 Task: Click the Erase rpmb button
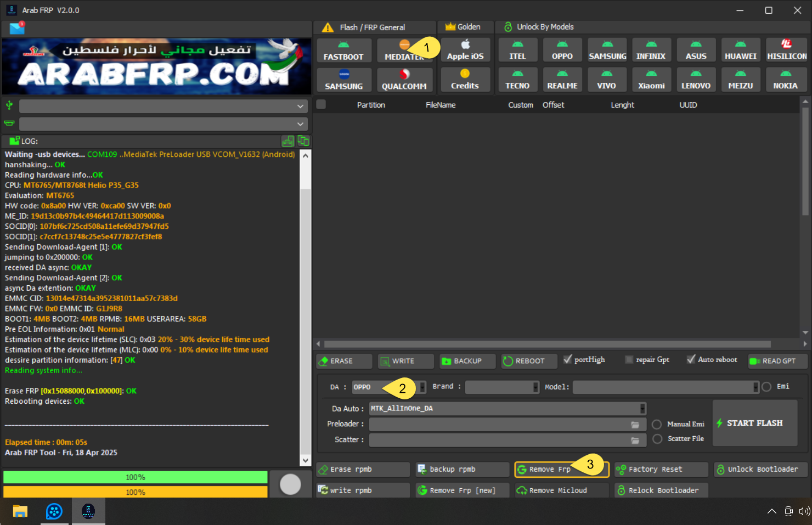(x=363, y=470)
